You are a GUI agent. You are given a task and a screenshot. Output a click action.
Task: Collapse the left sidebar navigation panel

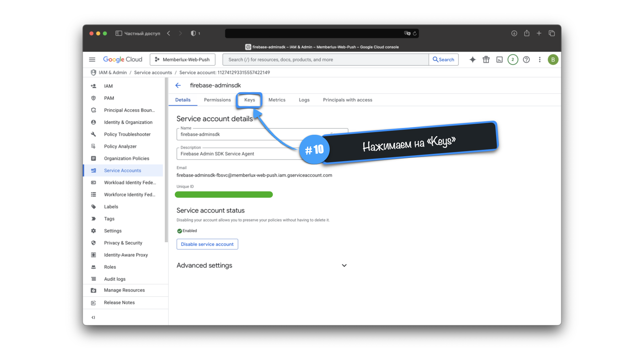pos(93,317)
